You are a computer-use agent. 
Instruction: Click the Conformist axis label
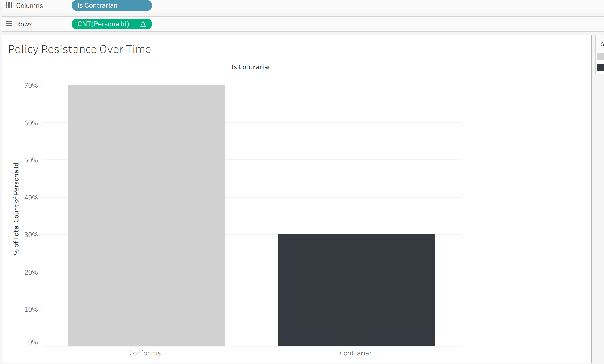point(146,353)
